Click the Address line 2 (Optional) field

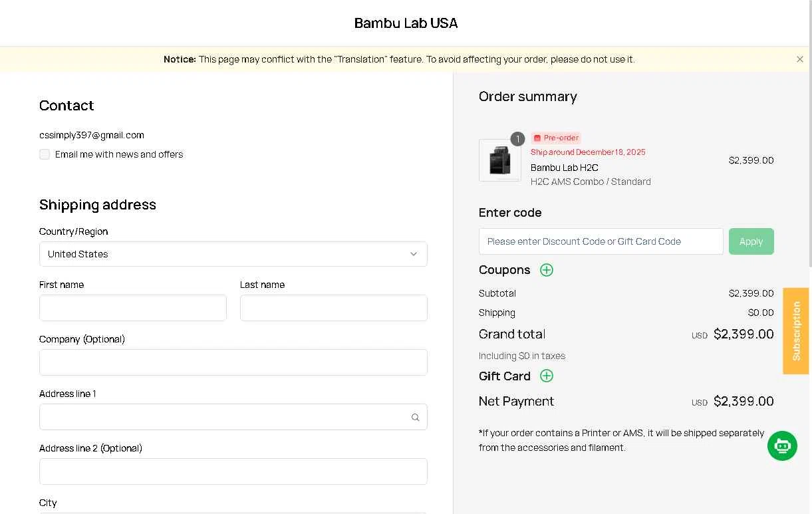click(x=233, y=471)
